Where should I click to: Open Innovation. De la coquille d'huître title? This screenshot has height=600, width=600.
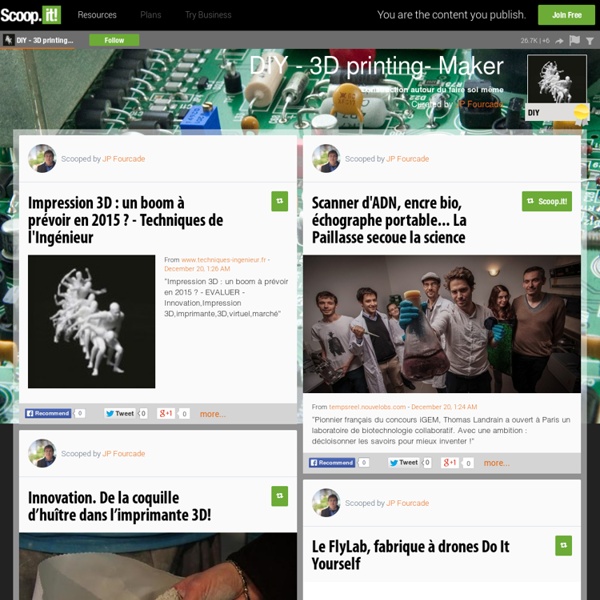pos(119,506)
